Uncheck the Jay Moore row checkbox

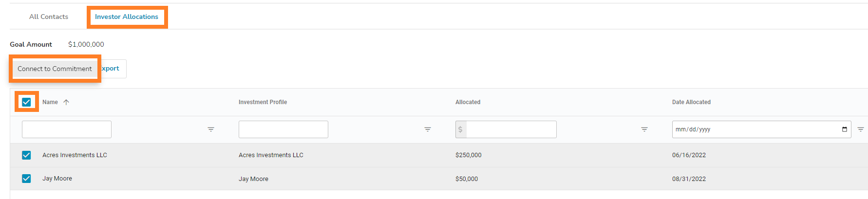pos(26,179)
